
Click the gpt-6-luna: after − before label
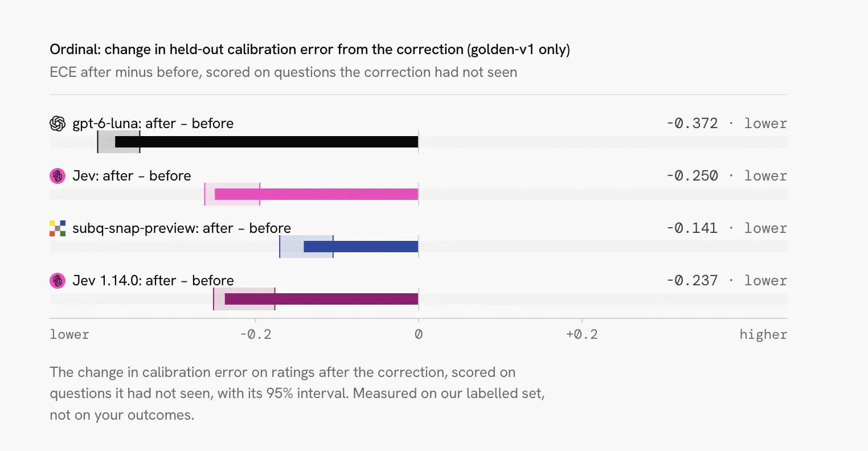click(x=153, y=124)
